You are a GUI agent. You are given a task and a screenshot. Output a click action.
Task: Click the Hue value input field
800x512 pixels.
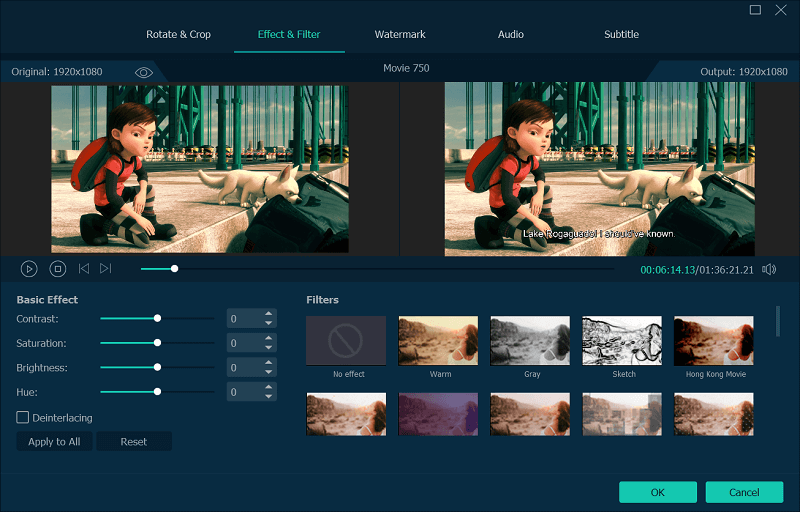pos(245,392)
